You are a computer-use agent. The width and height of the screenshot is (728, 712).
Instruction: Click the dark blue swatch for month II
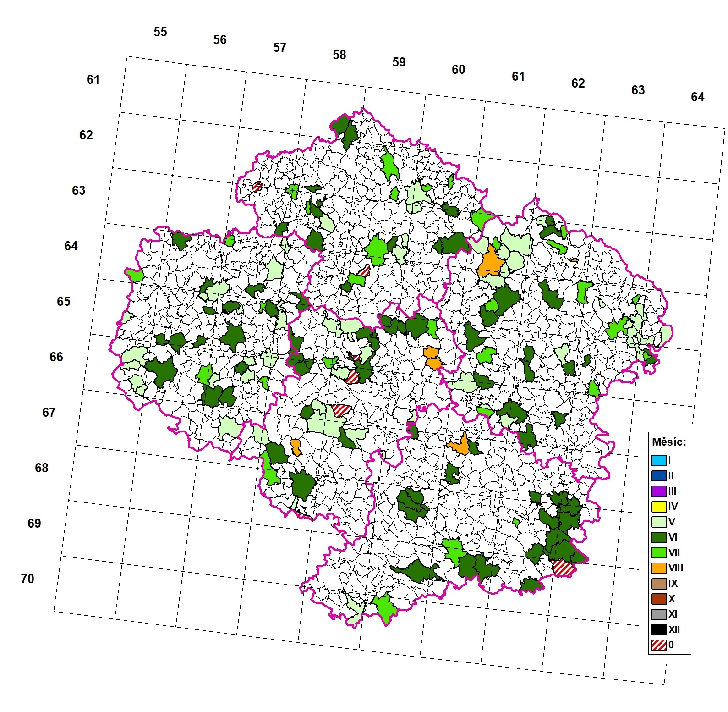tap(658, 475)
